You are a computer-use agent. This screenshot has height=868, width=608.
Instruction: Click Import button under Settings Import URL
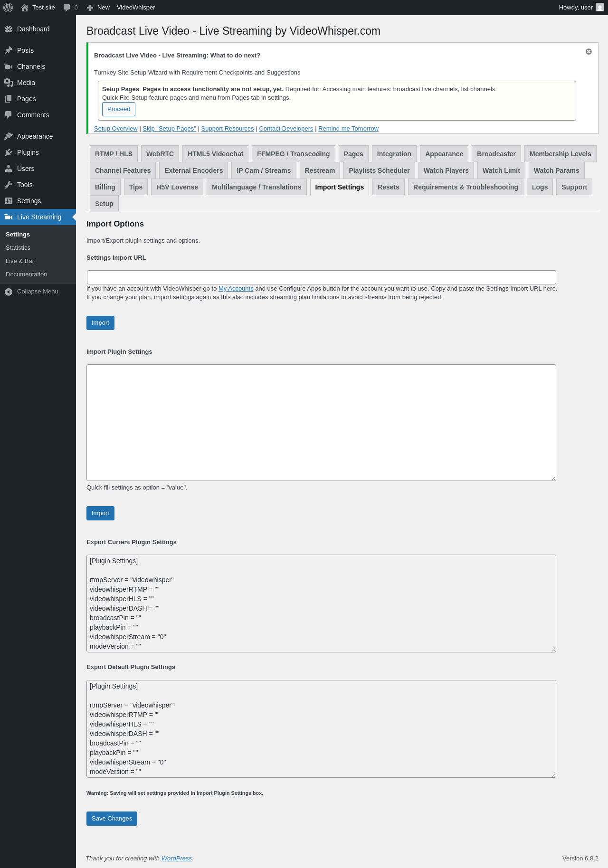(100, 323)
